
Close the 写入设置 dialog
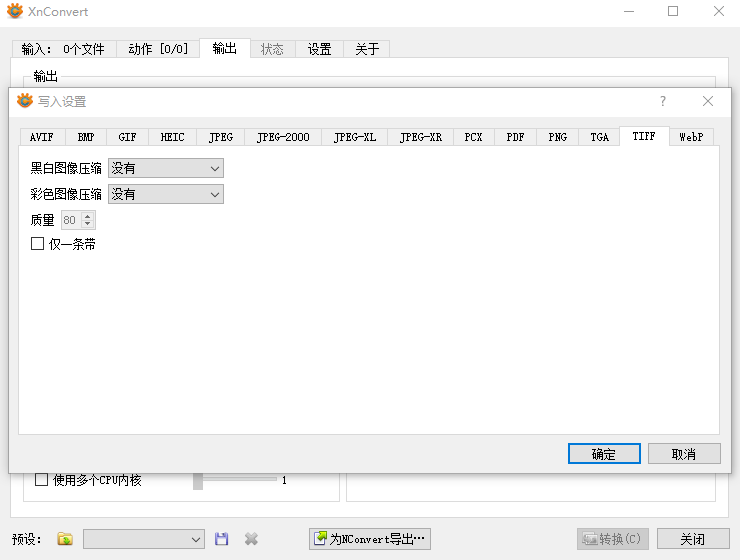[x=708, y=101]
